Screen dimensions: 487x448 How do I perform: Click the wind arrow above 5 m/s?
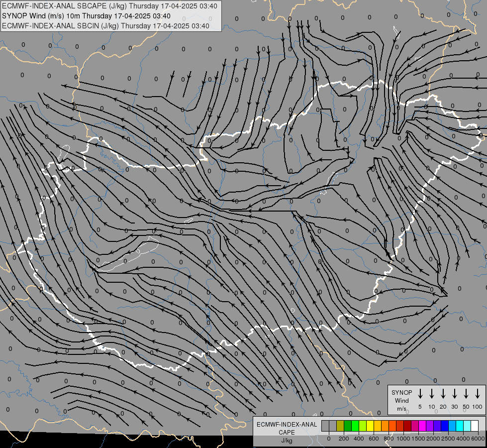click(420, 394)
